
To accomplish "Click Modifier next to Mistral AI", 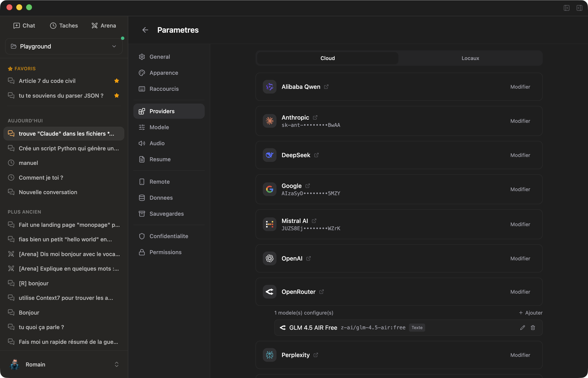I will point(520,224).
